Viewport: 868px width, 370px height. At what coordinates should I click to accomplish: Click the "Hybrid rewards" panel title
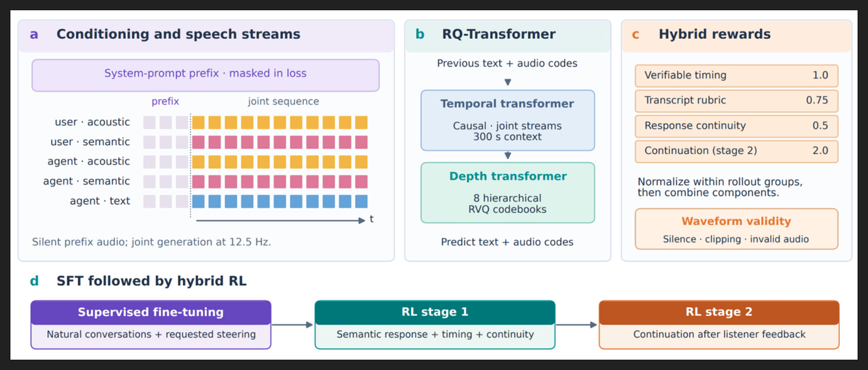(715, 34)
